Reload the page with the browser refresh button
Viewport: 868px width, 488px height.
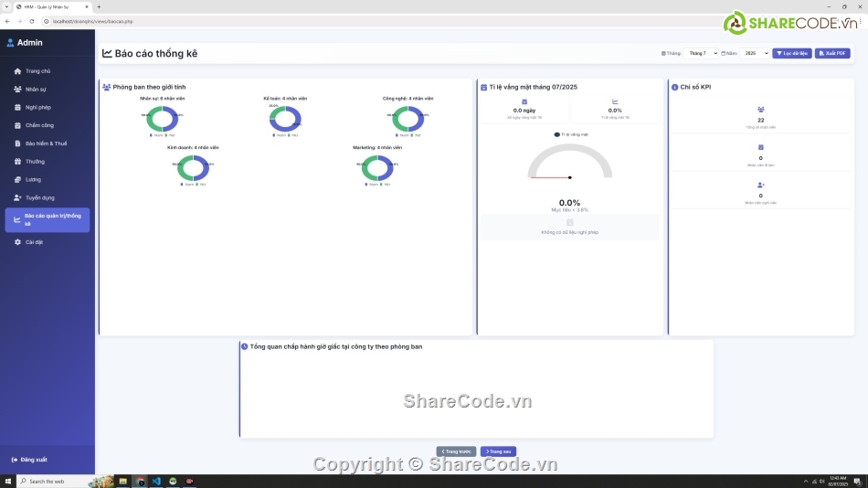(32, 21)
